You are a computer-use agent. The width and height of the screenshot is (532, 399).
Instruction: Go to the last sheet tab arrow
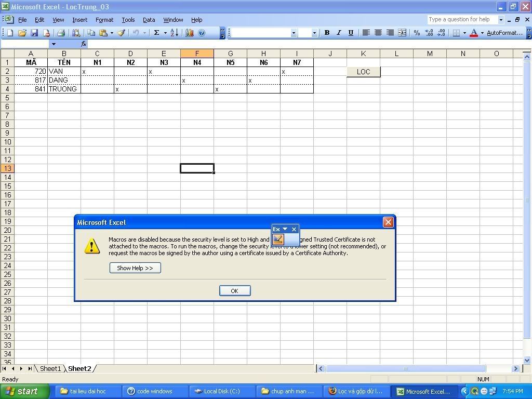pos(30,368)
